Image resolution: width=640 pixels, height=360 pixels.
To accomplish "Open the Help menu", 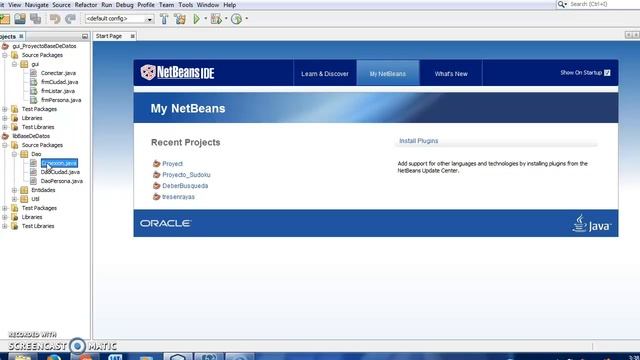I will [229, 5].
